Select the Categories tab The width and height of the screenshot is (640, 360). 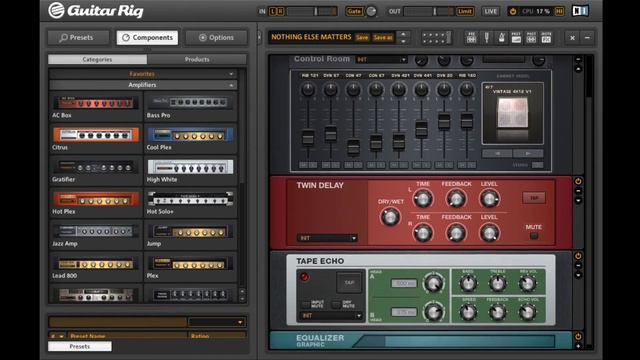98,59
